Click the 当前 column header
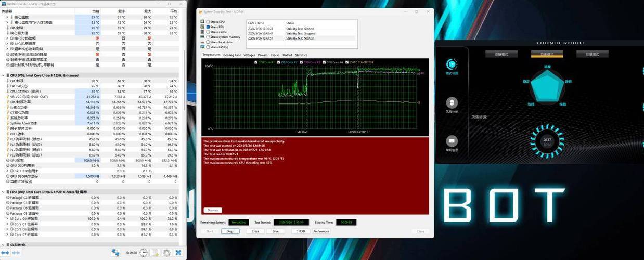644x260 pixels. click(x=96, y=11)
